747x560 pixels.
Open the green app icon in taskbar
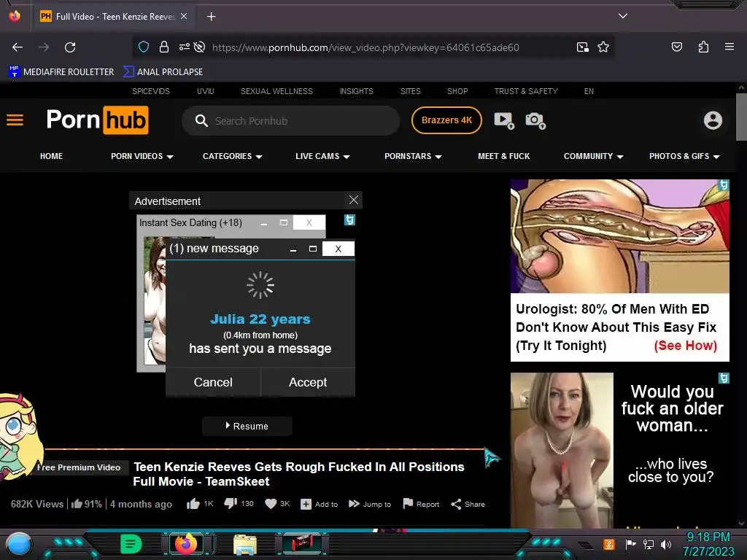131,544
